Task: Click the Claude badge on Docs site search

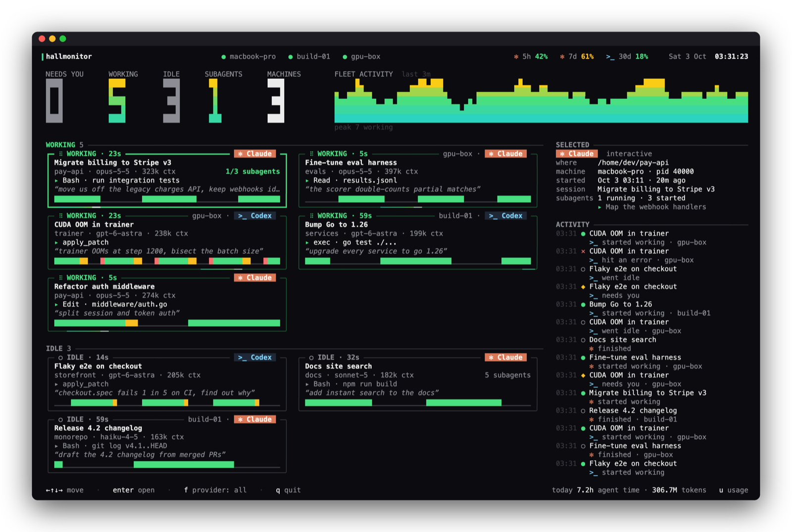Action: (505, 357)
